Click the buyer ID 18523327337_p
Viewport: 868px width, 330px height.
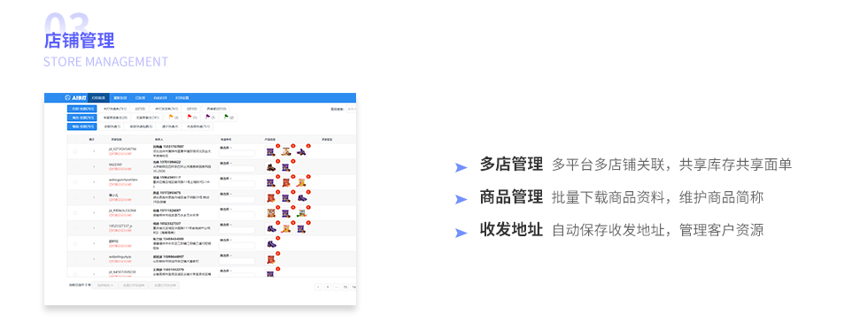(120, 226)
